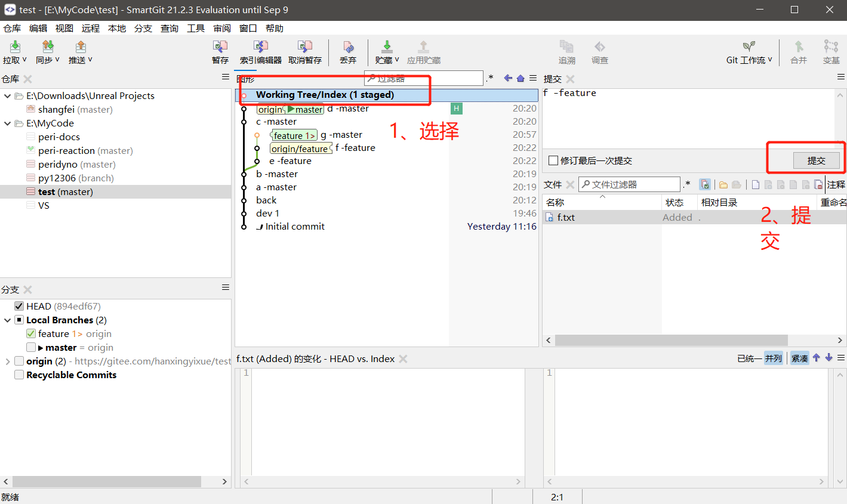Launch the 索引编辑器 (Index Editor)
This screenshot has width=847, height=504.
click(x=260, y=52)
